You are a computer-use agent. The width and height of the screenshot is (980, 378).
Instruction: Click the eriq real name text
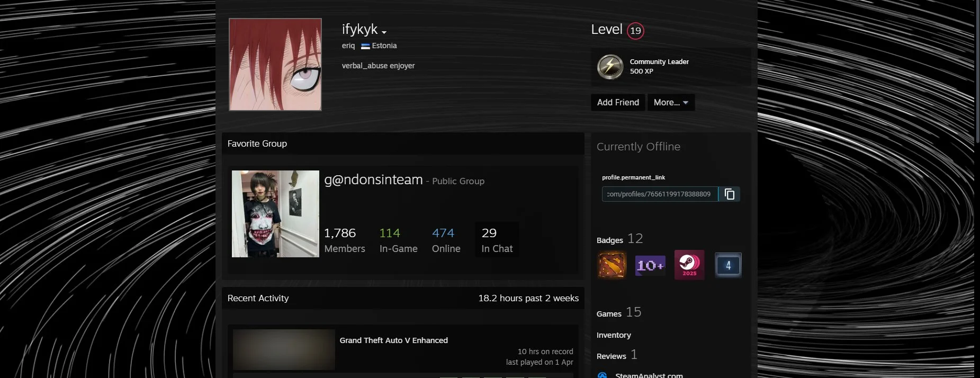(348, 46)
